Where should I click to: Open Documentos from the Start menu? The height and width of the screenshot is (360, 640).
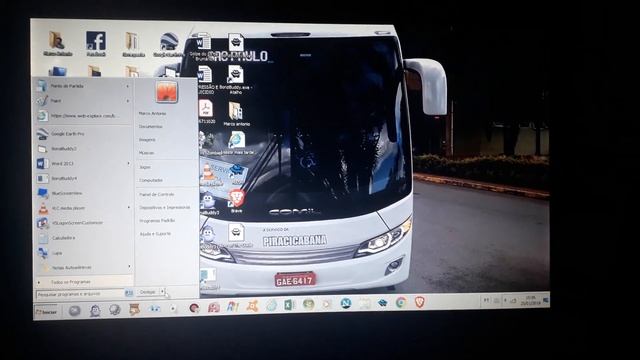point(150,127)
